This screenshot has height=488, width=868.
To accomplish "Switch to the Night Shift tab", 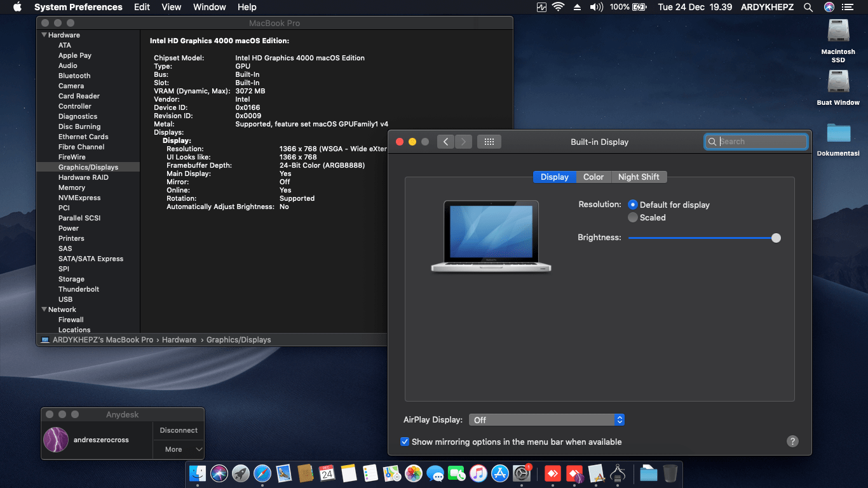I will coord(639,177).
